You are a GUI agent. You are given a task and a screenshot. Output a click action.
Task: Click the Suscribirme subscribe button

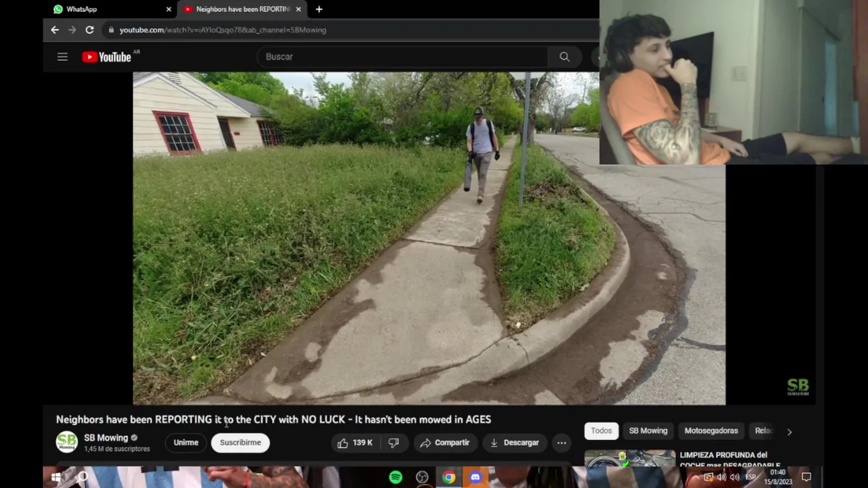click(x=240, y=443)
